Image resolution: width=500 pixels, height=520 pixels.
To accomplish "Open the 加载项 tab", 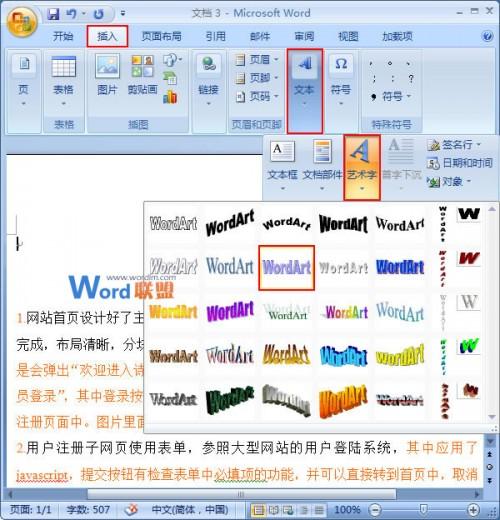I will tap(397, 36).
